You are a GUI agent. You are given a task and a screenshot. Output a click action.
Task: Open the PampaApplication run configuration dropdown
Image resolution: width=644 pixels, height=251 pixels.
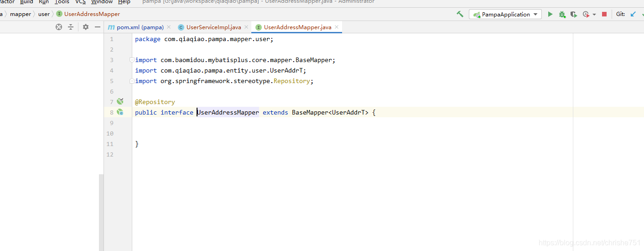coord(505,14)
